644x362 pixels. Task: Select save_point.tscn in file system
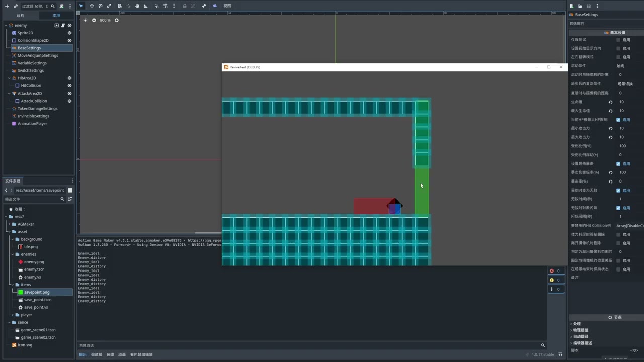[38, 300]
